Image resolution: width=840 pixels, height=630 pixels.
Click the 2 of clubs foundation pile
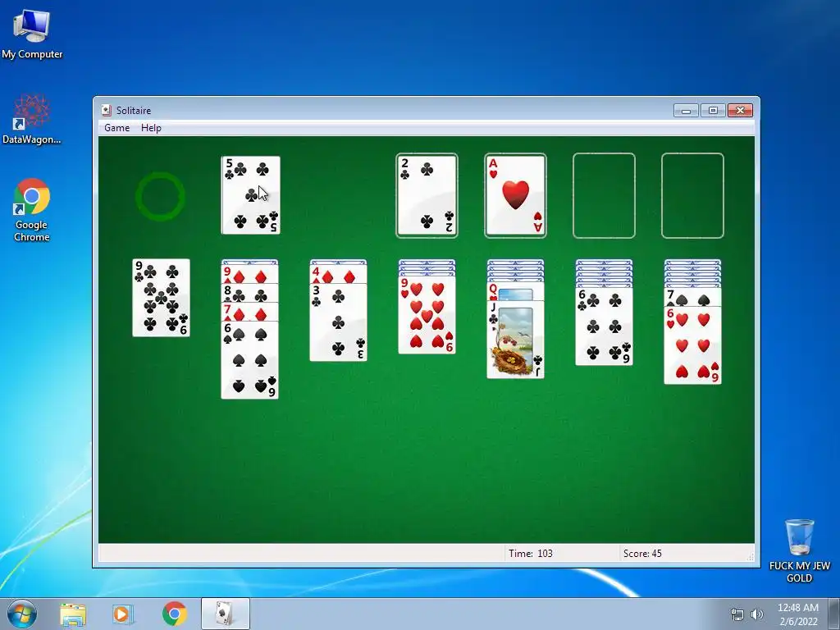[427, 195]
